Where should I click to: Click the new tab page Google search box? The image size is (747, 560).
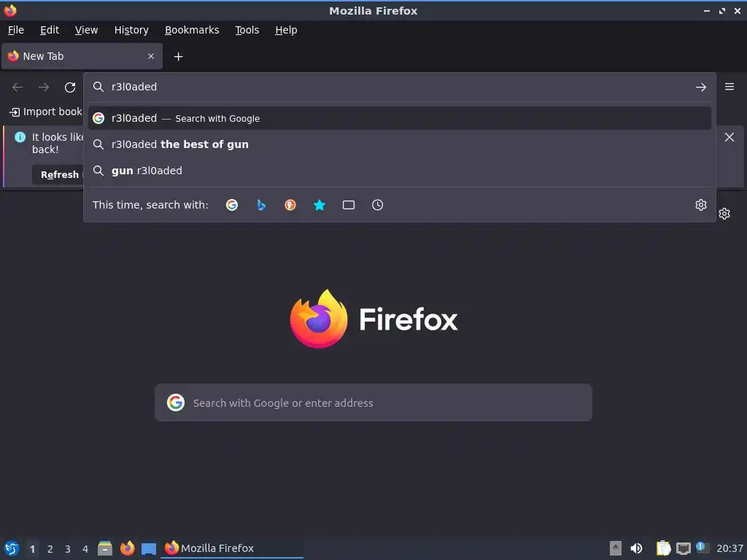(373, 402)
